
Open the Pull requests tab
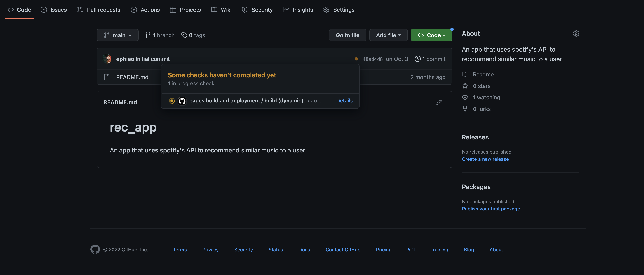click(x=98, y=10)
